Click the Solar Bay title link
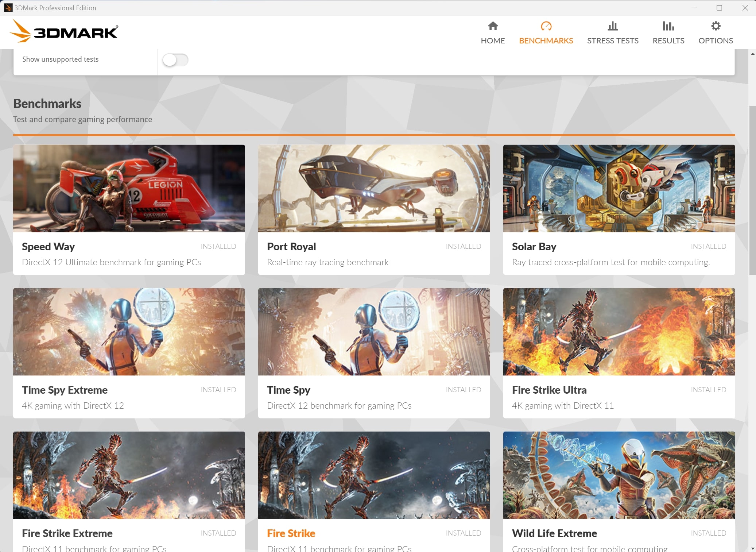Screen dimensions: 756x552 click(x=534, y=247)
